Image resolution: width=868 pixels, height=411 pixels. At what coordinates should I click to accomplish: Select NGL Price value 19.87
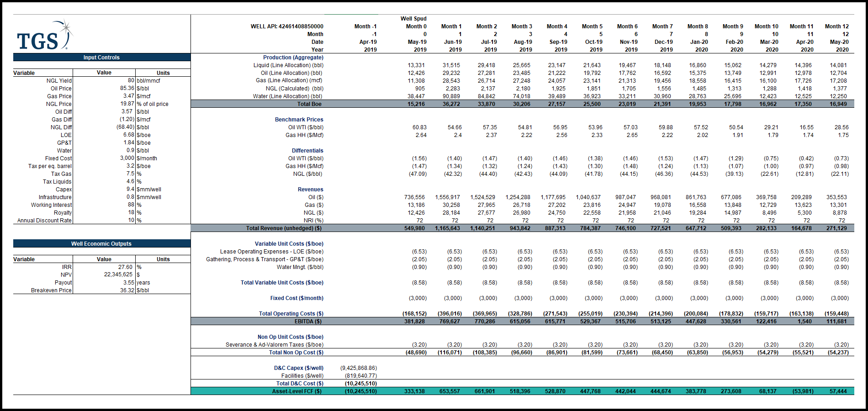(x=127, y=104)
